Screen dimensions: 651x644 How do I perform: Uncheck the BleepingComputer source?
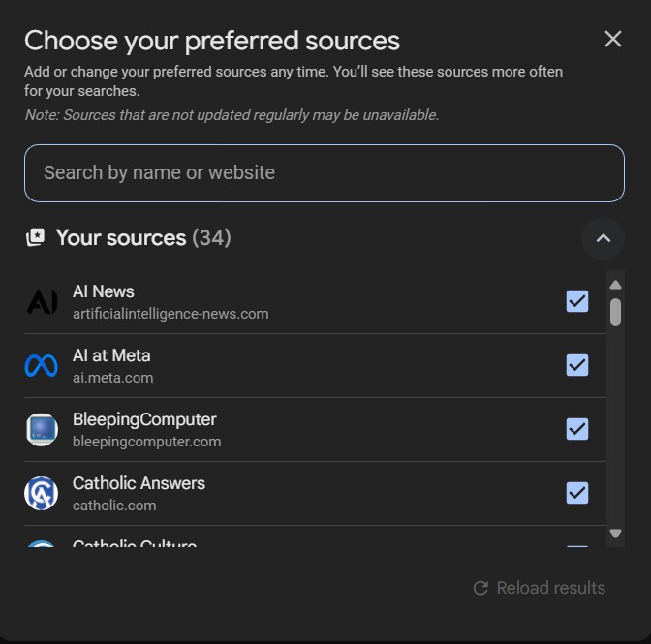coord(577,429)
